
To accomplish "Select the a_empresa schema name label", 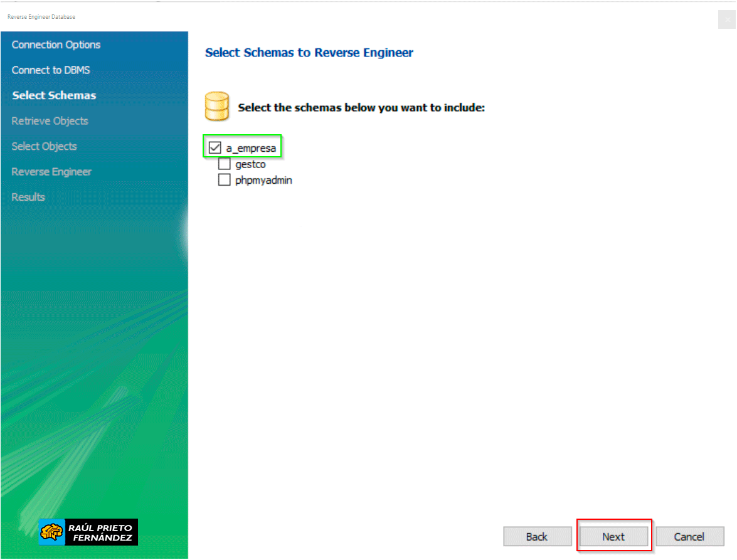I will pyautogui.click(x=251, y=149).
